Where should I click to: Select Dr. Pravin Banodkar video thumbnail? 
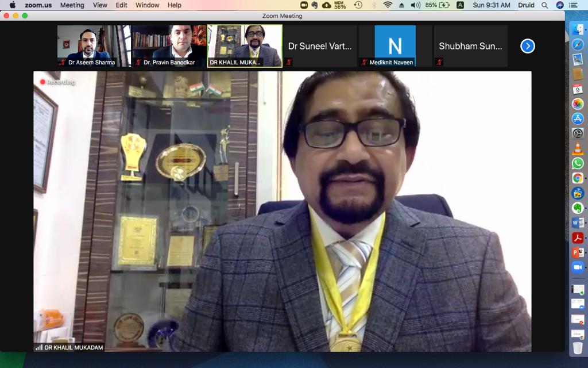click(x=169, y=46)
